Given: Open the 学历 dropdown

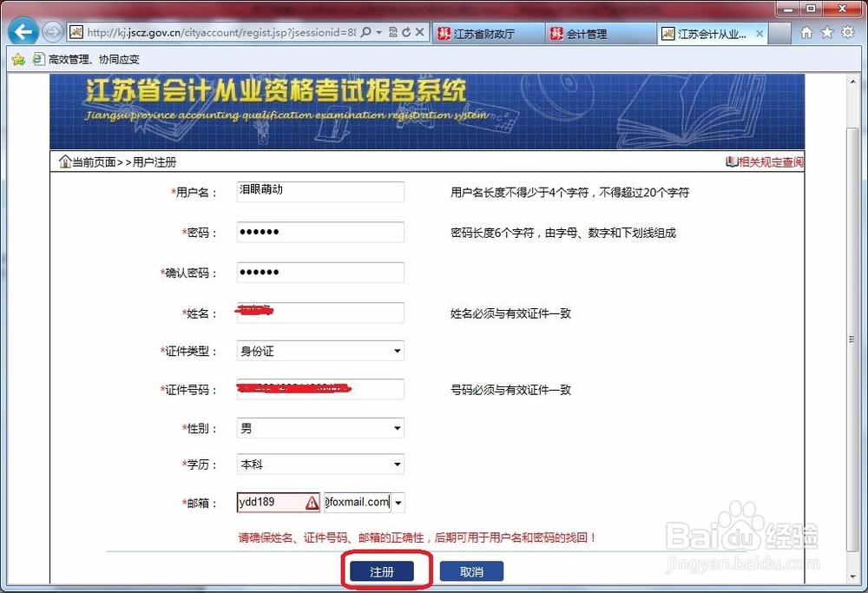Looking at the screenshot, I should [x=320, y=464].
